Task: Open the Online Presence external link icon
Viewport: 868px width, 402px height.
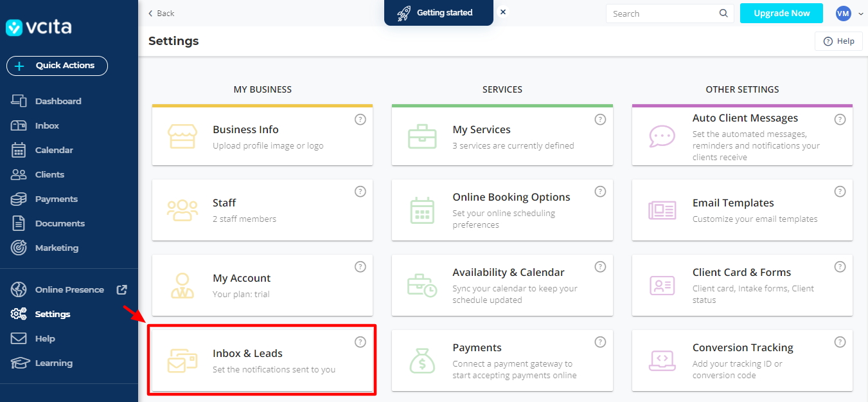Action: [121, 289]
